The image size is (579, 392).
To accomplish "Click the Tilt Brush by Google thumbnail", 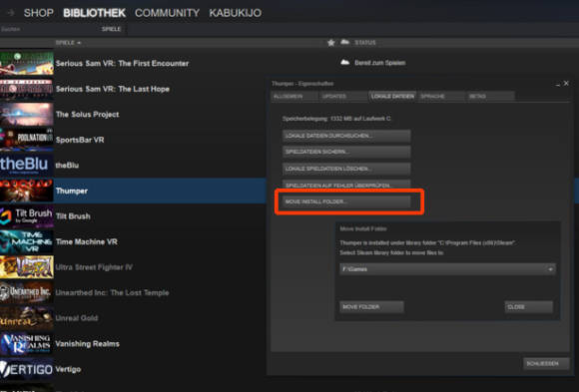I will [x=27, y=216].
